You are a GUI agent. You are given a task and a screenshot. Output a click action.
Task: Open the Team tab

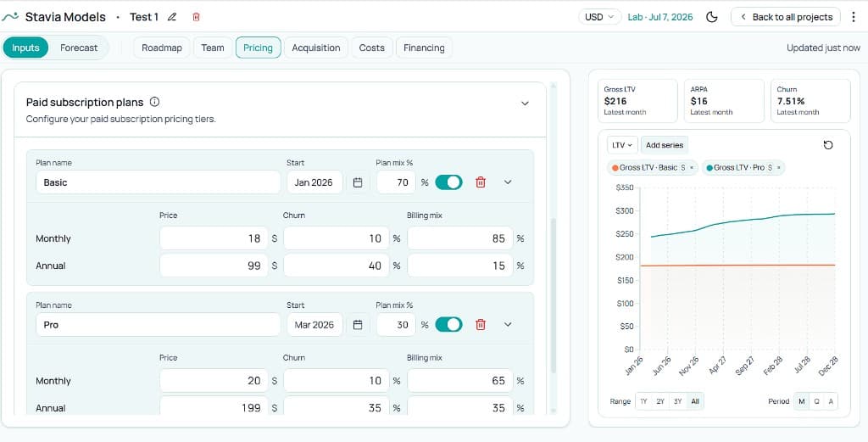pos(213,48)
